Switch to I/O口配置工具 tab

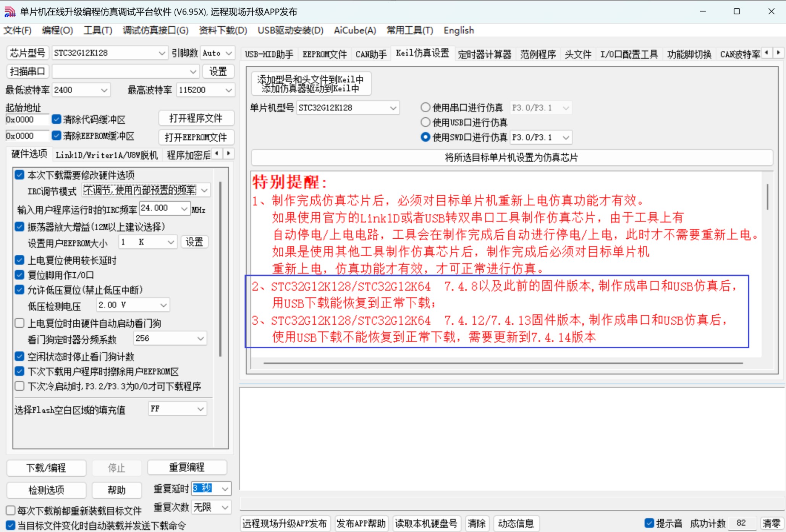coord(629,55)
